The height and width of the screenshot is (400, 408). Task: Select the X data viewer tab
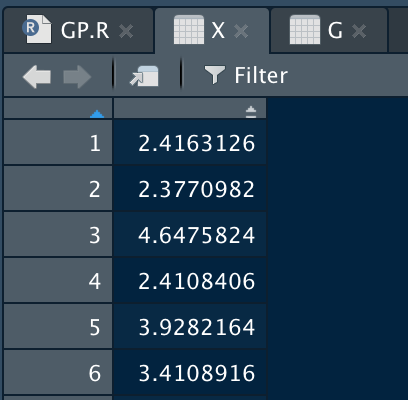click(x=212, y=31)
